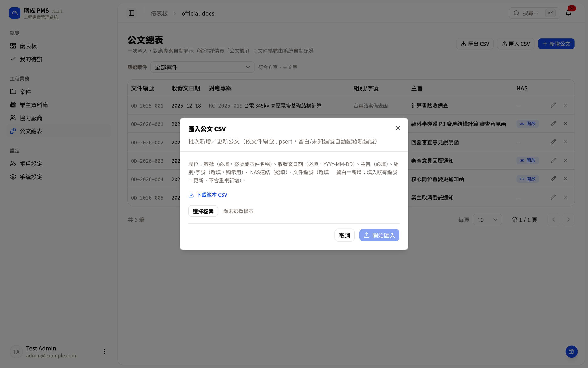Click the 儀表板 breadcrumb

159,13
